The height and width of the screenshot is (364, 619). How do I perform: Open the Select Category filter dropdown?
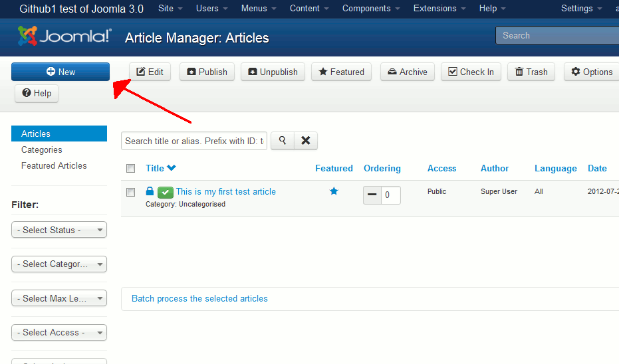pos(59,264)
